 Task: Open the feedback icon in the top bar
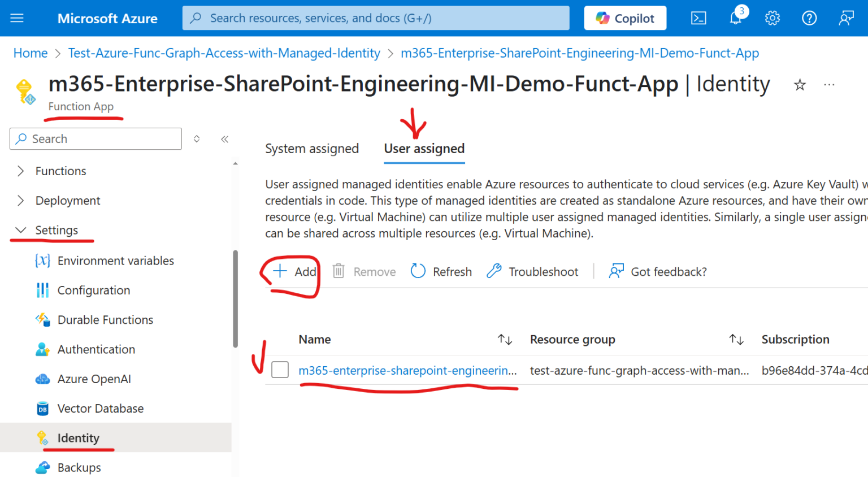pyautogui.click(x=845, y=18)
